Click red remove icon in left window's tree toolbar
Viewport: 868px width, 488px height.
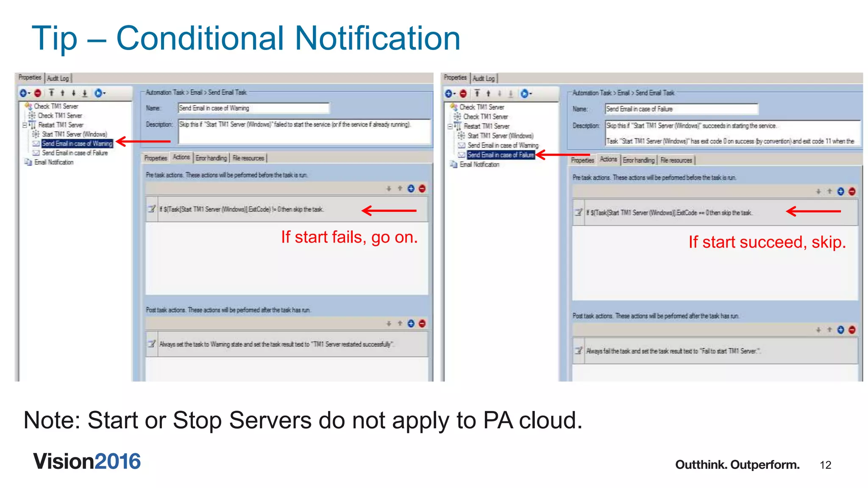click(x=38, y=93)
